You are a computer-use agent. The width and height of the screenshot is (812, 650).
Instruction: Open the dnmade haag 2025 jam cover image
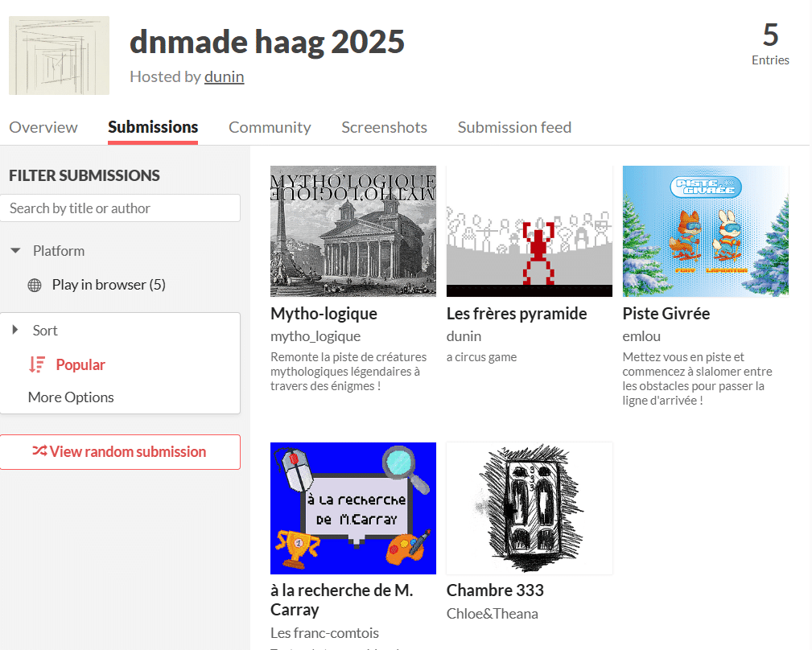pos(59,56)
